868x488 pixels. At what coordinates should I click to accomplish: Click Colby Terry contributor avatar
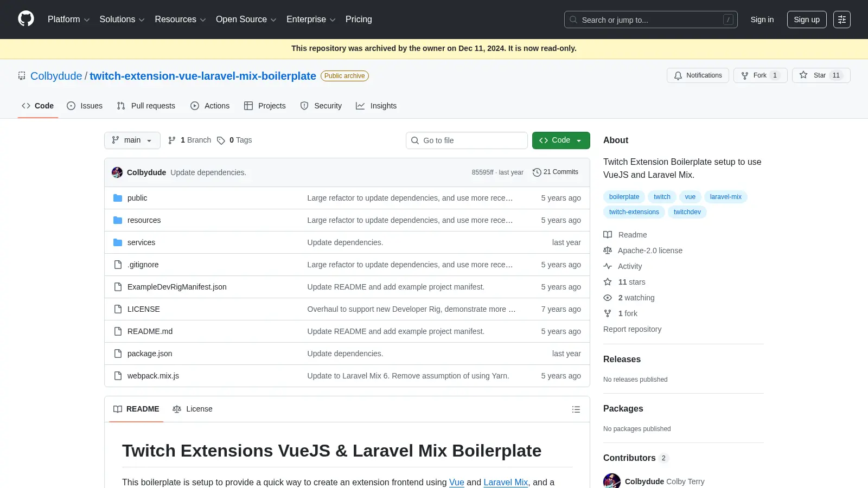pos(612,481)
